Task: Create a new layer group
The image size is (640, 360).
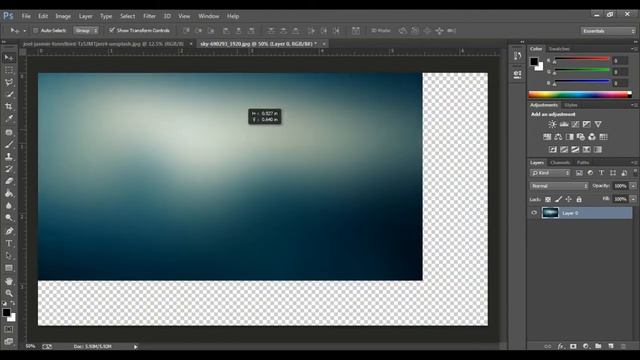Action: (598, 346)
